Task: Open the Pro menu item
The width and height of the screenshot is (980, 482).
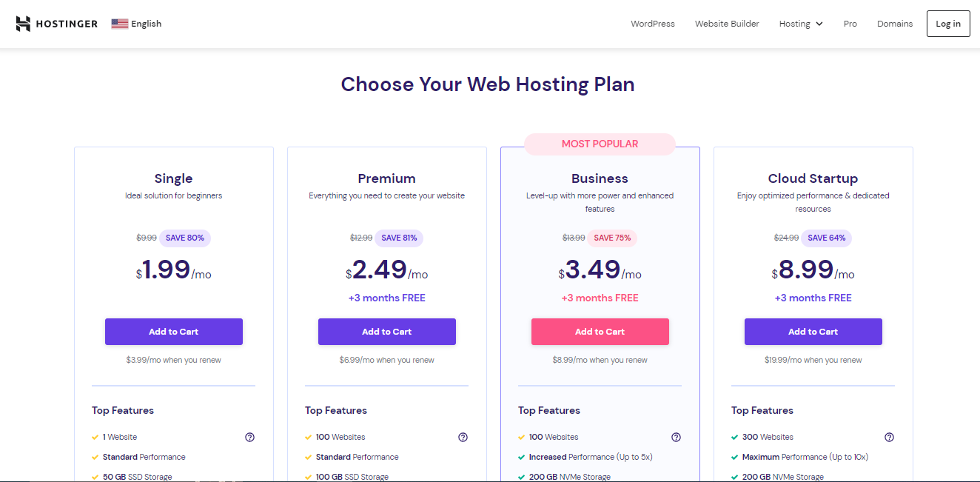Action: tap(850, 24)
